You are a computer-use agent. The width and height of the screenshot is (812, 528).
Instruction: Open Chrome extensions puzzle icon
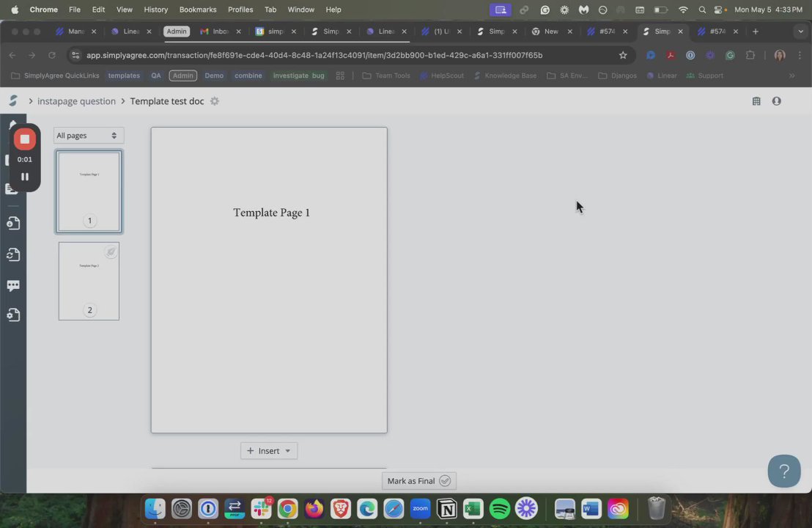[750, 55]
